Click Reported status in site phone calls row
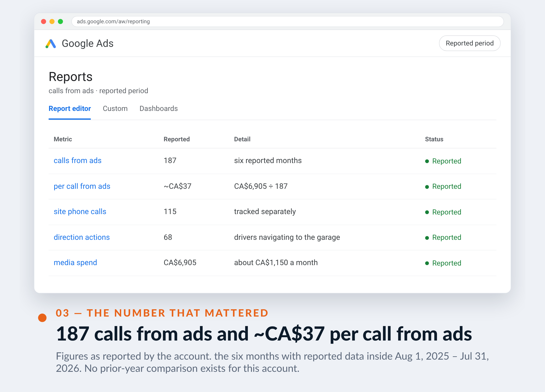Viewport: 545px width, 392px height. click(443, 212)
